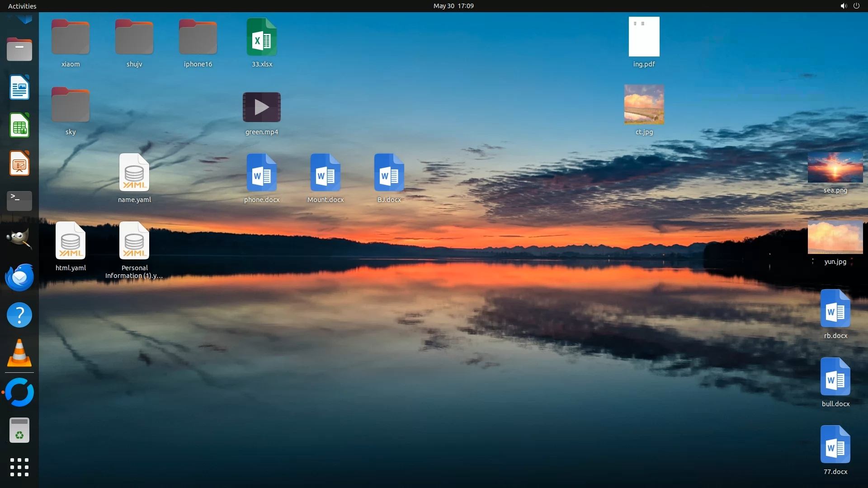Open the LibreOffice Writer dock icon
Viewport: 868px width, 488px height.
click(x=19, y=87)
